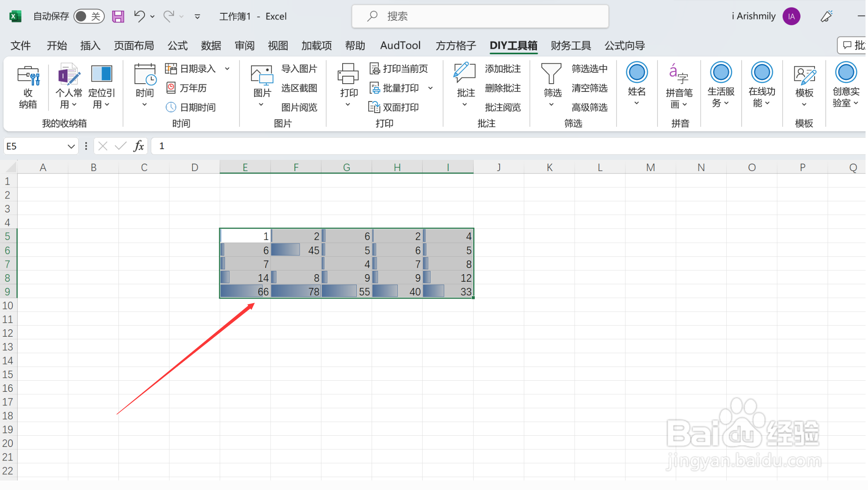This screenshot has width=868, height=490.
Task: Toggle 自动保存 autosave on
Action: click(88, 16)
